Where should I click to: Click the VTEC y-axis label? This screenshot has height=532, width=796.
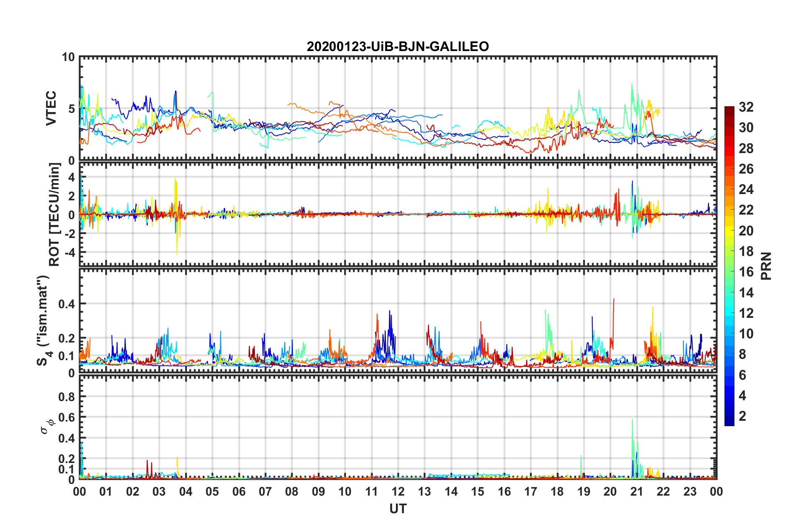coord(51,108)
